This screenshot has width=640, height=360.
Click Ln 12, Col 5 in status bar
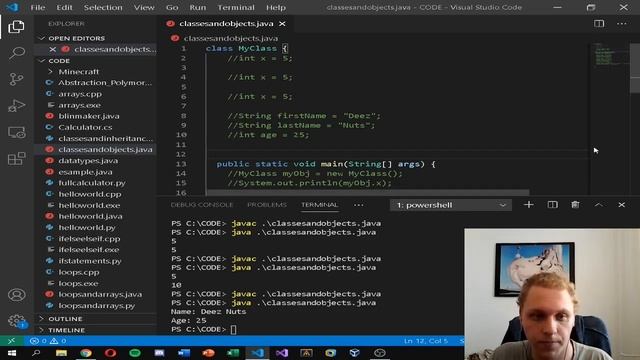[x=426, y=340]
